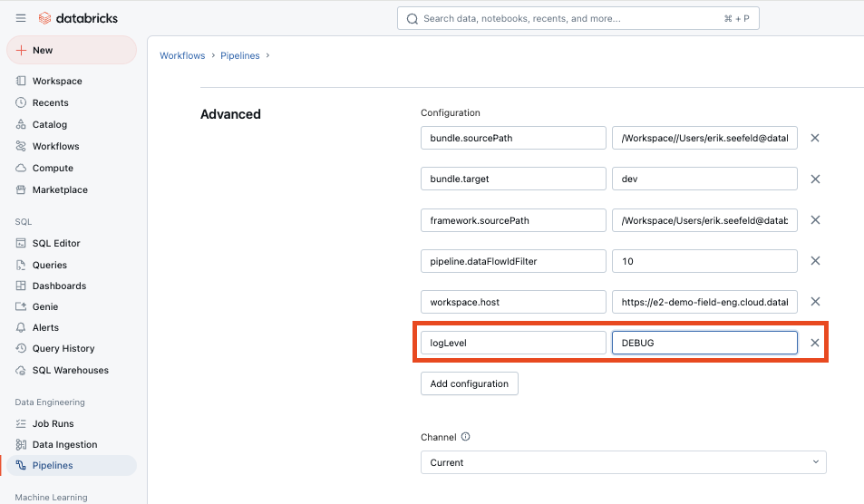864x504 pixels.
Task: Show info tooltip next to Channel
Action: point(466,437)
